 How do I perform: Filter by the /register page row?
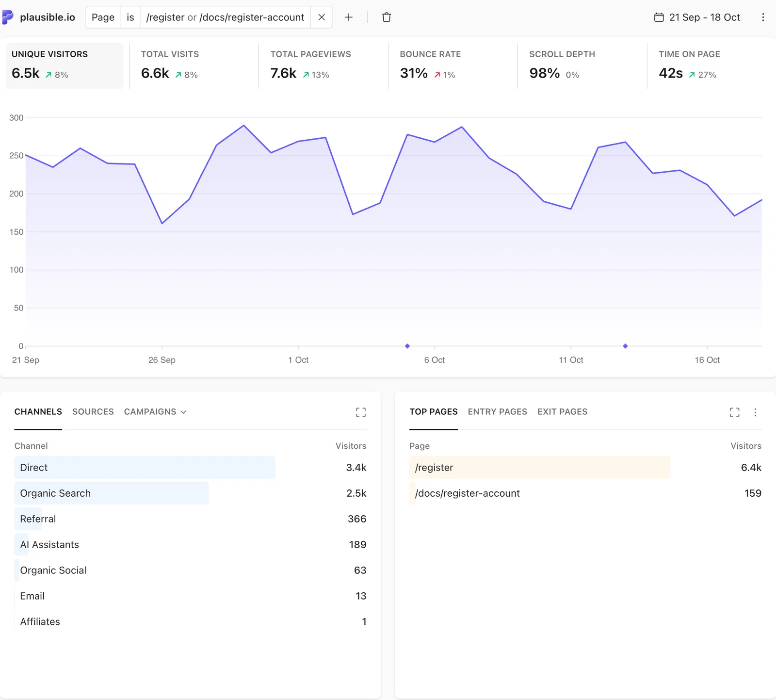(x=585, y=468)
